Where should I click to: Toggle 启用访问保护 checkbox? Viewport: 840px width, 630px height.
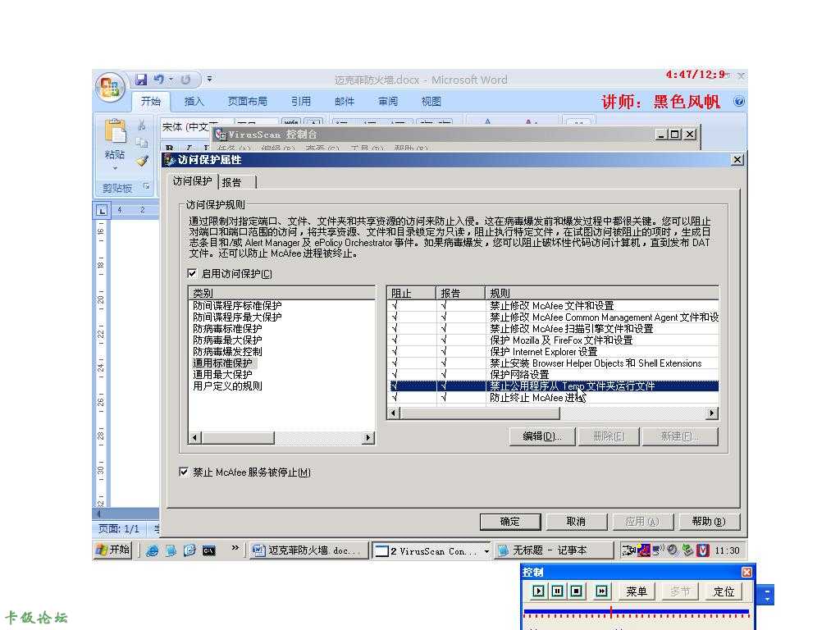point(192,273)
